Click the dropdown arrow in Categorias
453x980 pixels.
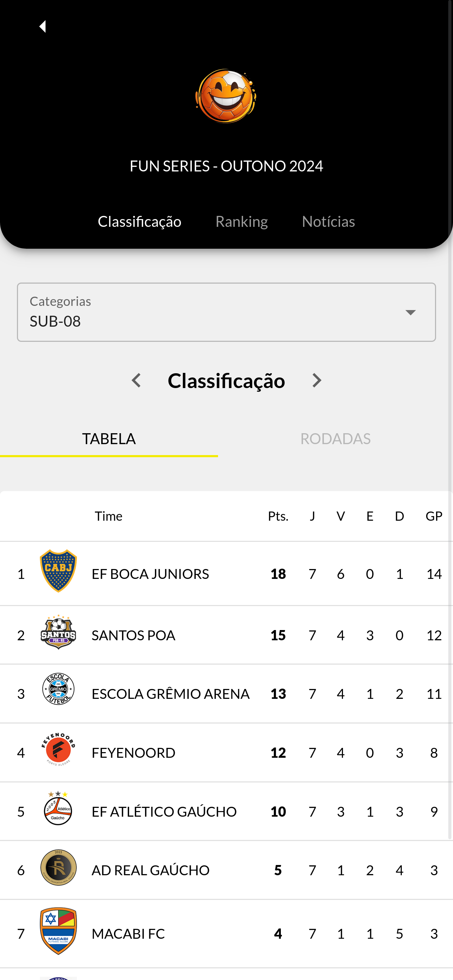pyautogui.click(x=410, y=312)
